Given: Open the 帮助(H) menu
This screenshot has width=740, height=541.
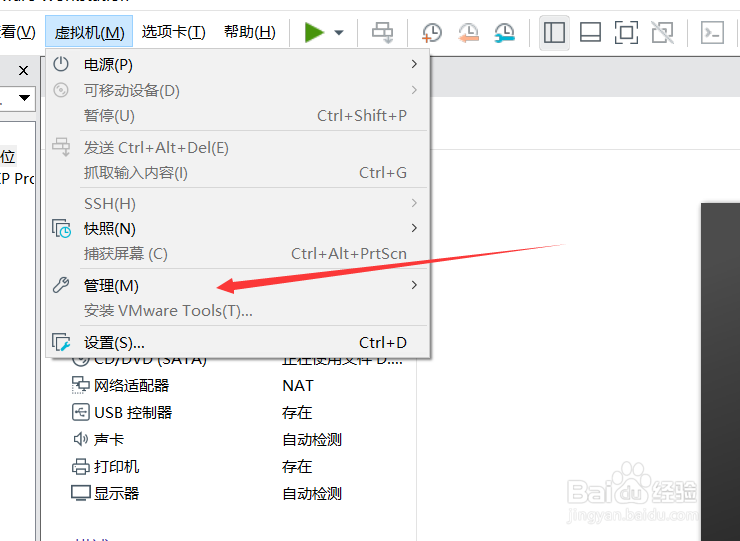Looking at the screenshot, I should (250, 32).
